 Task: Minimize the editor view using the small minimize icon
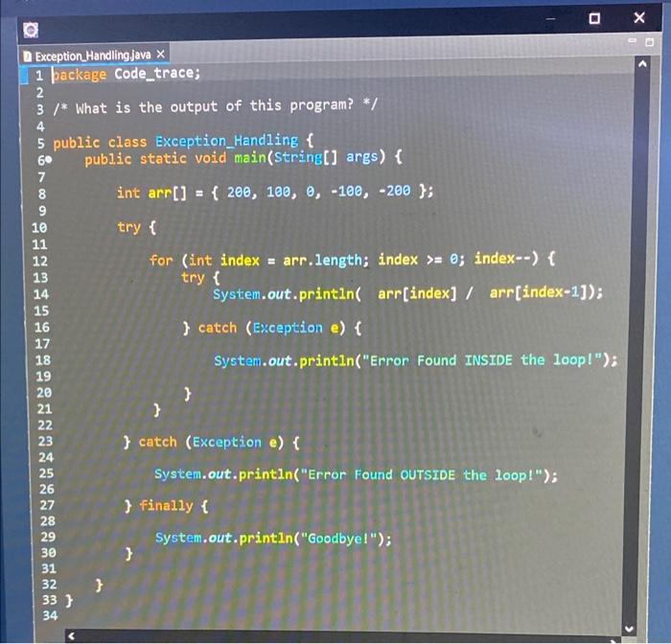click(632, 40)
